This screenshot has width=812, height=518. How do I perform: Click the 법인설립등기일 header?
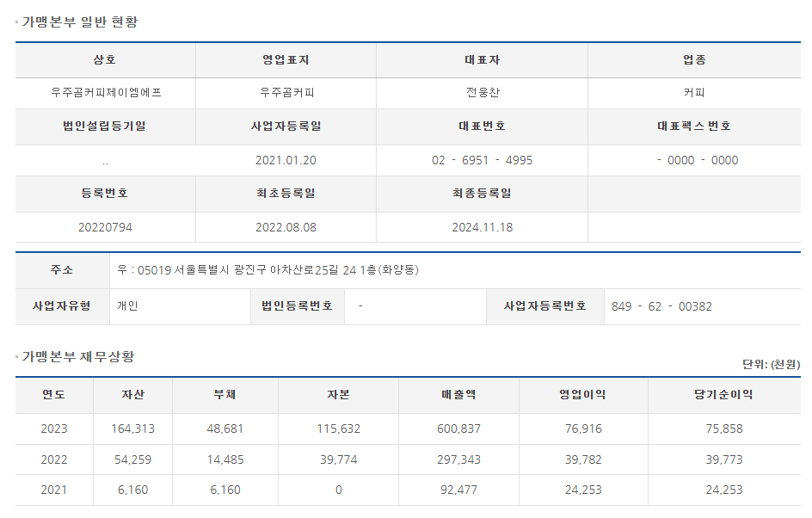(x=105, y=126)
